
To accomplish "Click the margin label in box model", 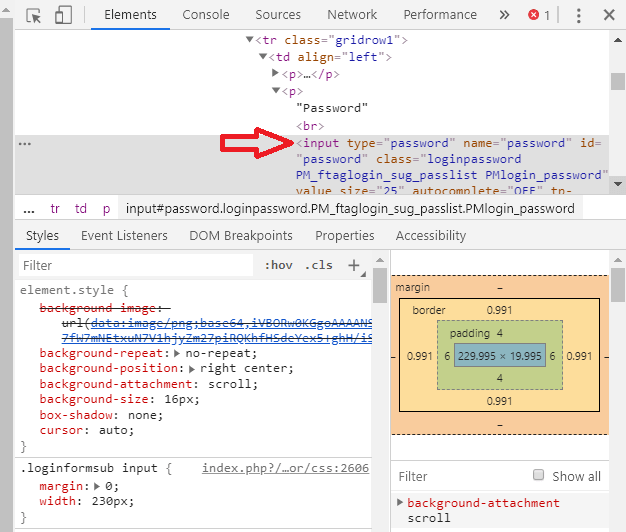I will [x=412, y=287].
